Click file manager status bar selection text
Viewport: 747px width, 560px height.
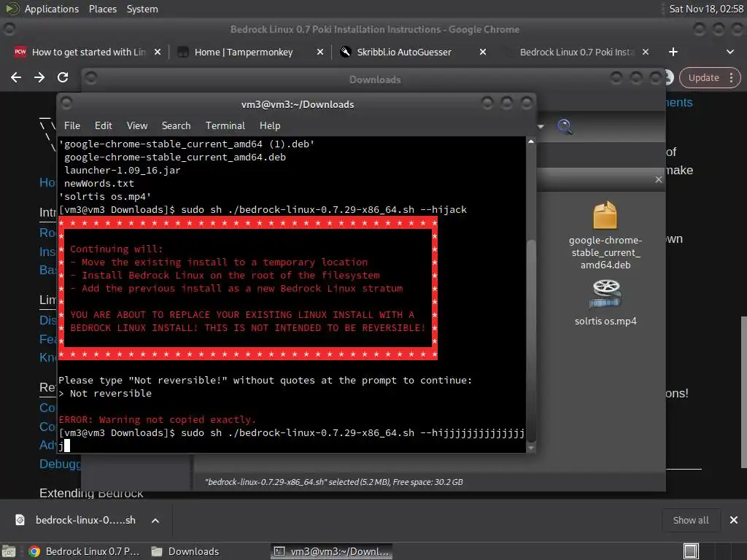[333, 482]
